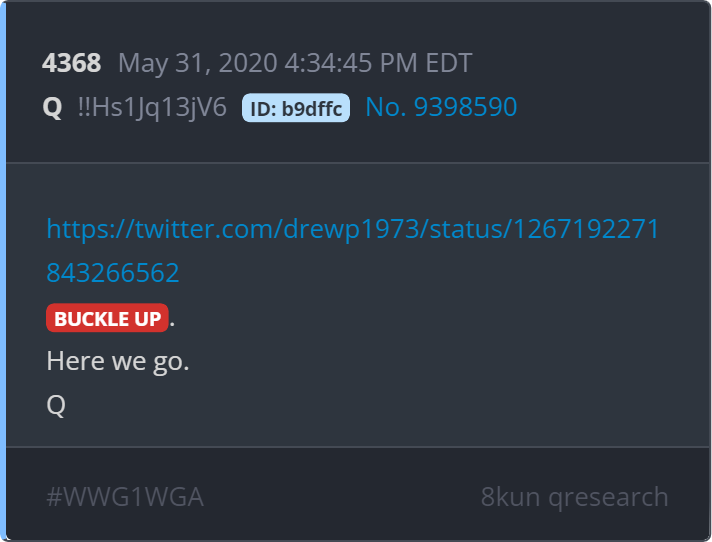This screenshot has width=712, height=542.
Task: Click the 8kun board source label
Action: pos(510,497)
